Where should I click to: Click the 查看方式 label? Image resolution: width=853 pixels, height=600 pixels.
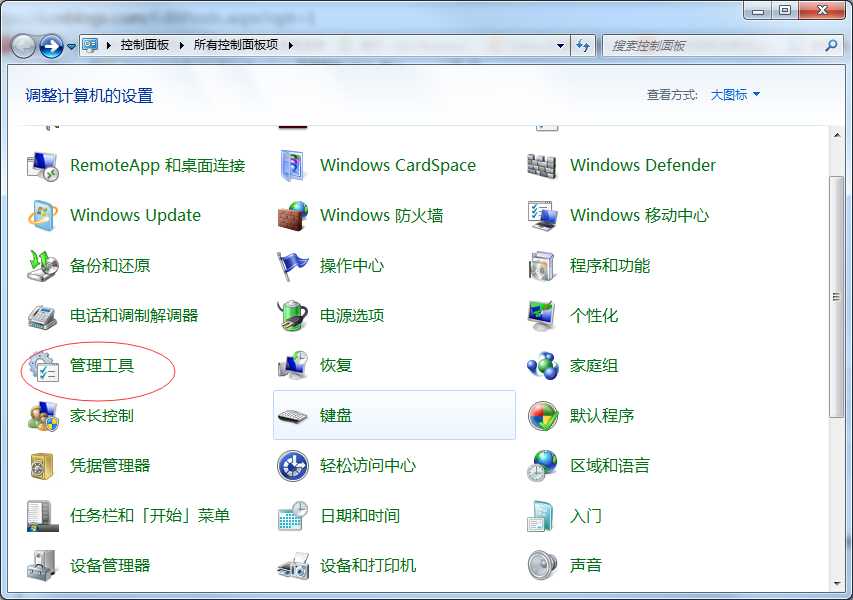coord(672,95)
